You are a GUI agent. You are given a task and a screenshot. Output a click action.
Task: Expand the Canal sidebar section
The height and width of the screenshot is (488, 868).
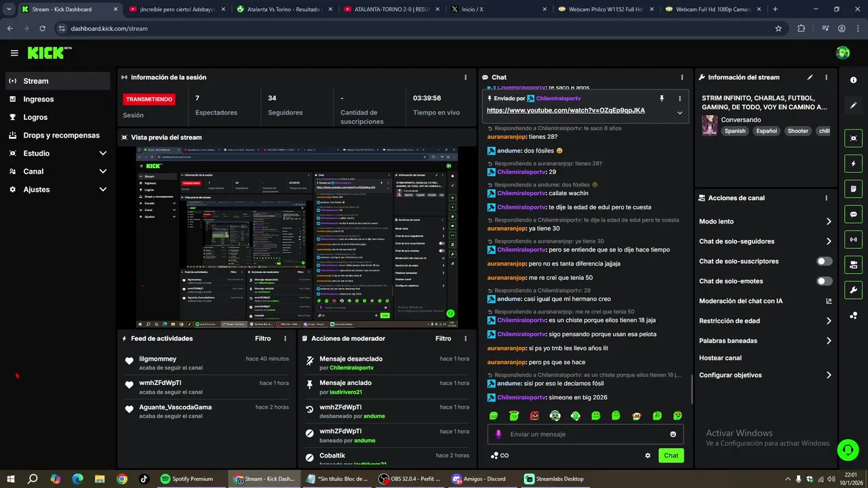click(58, 171)
